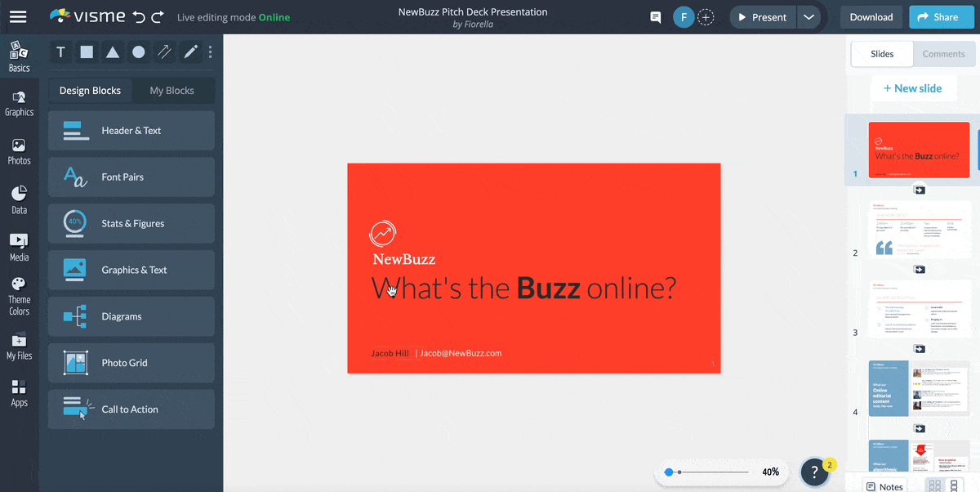980x492 pixels.
Task: Select the Data sidebar icon
Action: 19,198
